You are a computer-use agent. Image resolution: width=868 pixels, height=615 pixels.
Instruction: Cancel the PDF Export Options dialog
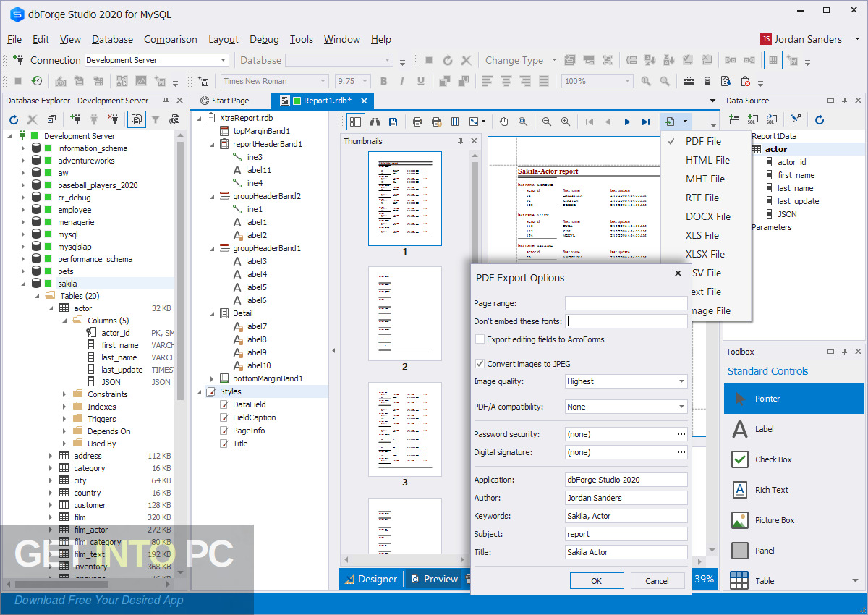click(658, 580)
